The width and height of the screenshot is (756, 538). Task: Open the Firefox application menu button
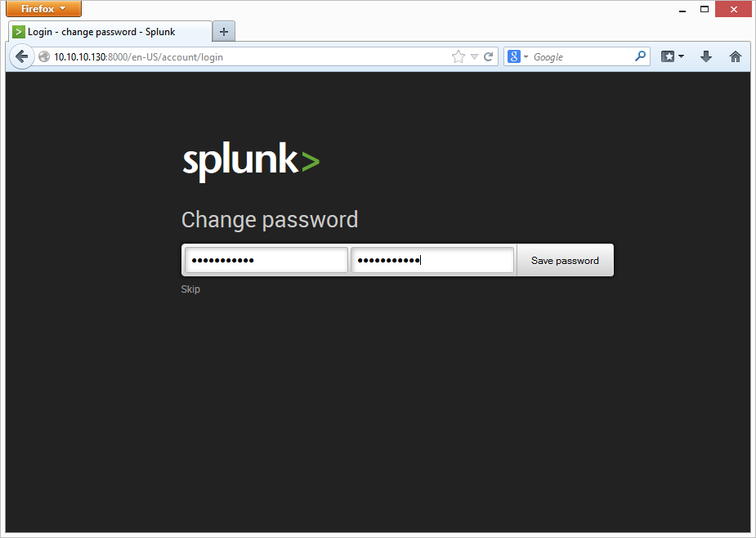point(43,9)
